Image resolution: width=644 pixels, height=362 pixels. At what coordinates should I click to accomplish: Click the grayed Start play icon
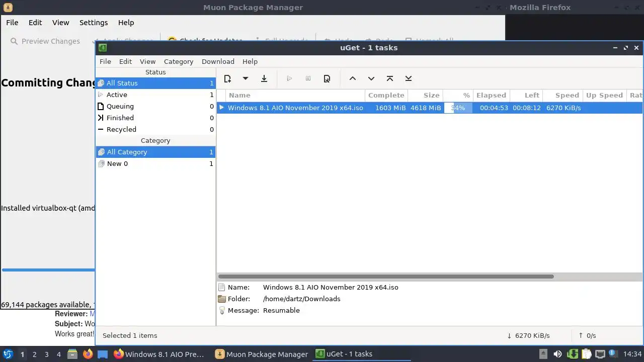[x=289, y=78]
